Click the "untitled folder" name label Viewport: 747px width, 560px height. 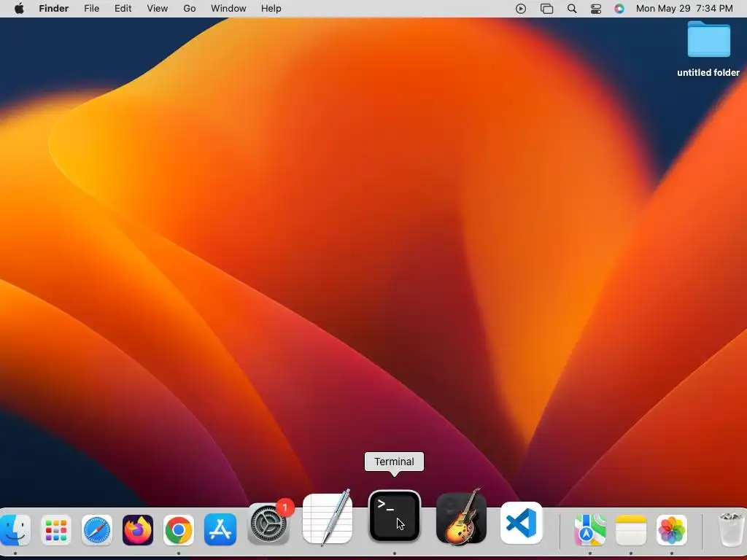(708, 72)
